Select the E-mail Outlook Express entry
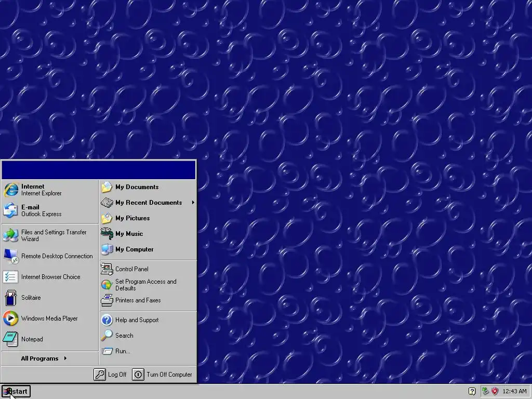Viewport: 532px width, 399px height. coord(49,210)
